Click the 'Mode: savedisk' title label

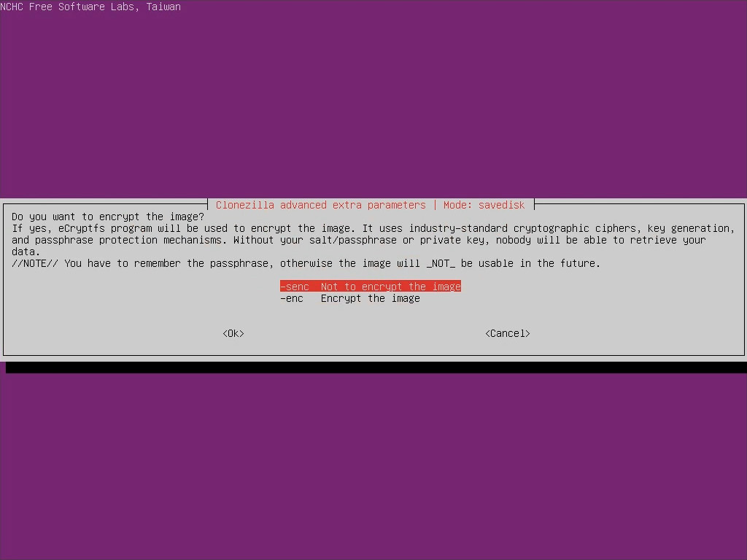point(484,205)
